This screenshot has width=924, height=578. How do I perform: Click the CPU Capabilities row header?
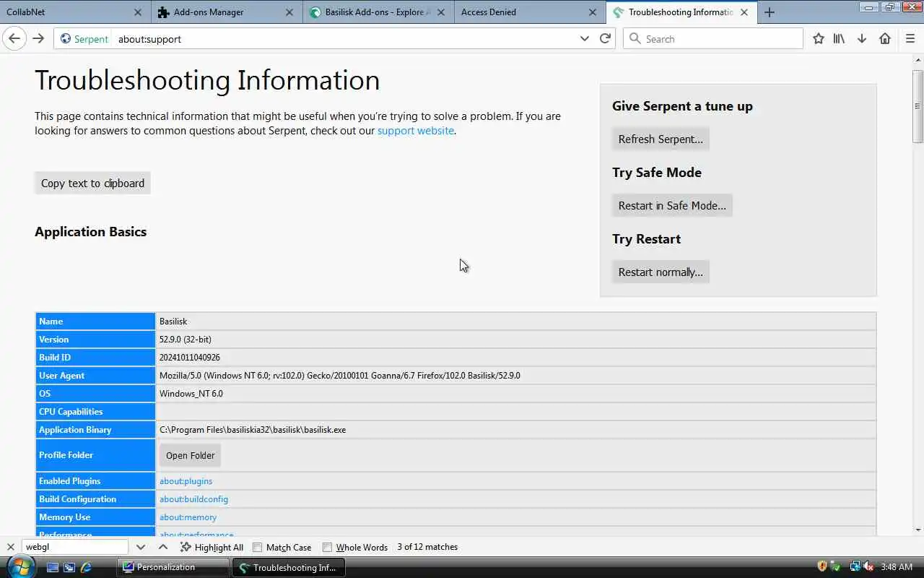pos(95,412)
